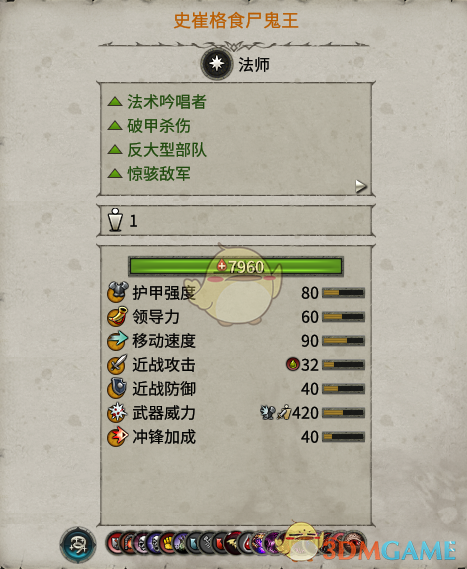Select the 反大型部队 trait entry
467x569 pixels.
pos(157,150)
